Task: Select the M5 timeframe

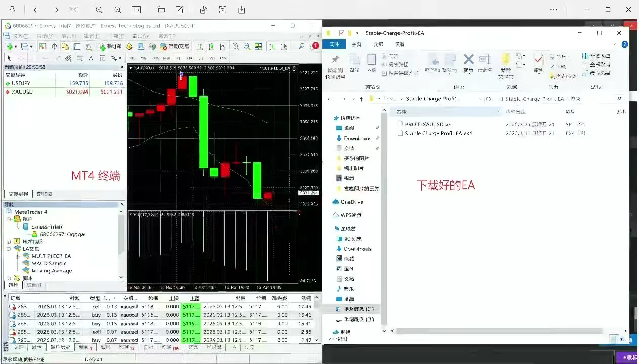Action: click(x=144, y=58)
